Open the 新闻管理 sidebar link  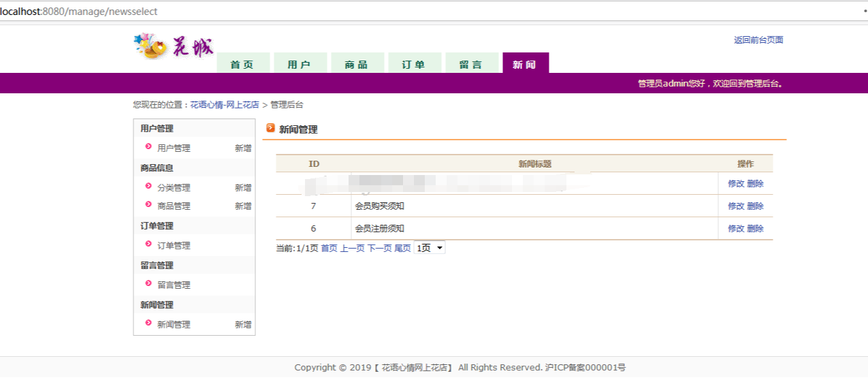[x=174, y=324]
